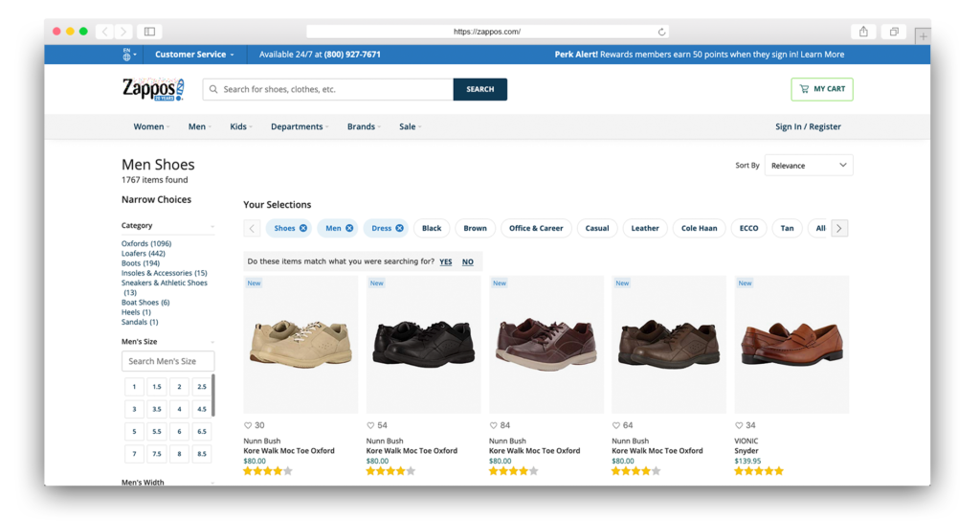Image resolution: width=980 pixels, height=521 pixels.
Task: Open a new browser tab
Action: point(923,36)
